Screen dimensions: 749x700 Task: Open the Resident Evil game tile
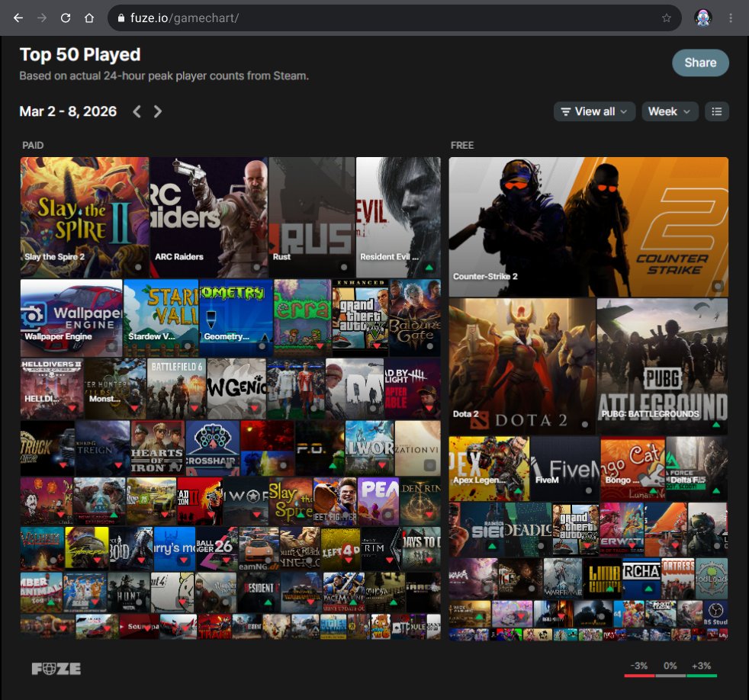(398, 217)
